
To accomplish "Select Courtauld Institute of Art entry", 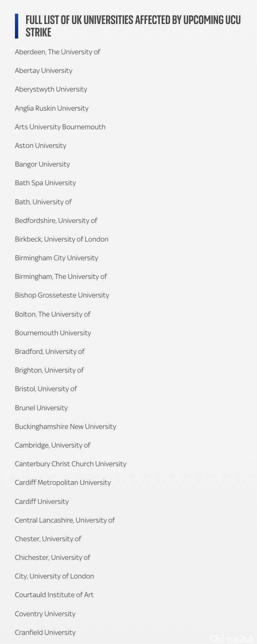I will pos(54,595).
